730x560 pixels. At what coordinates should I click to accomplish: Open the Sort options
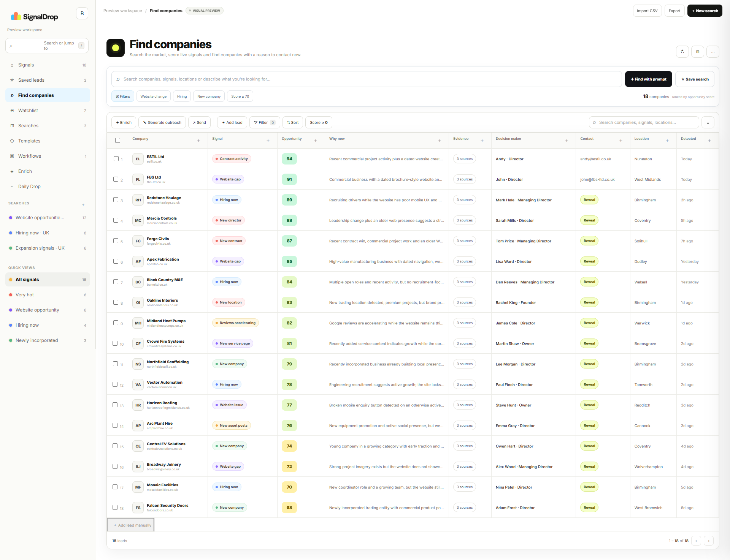coord(293,122)
